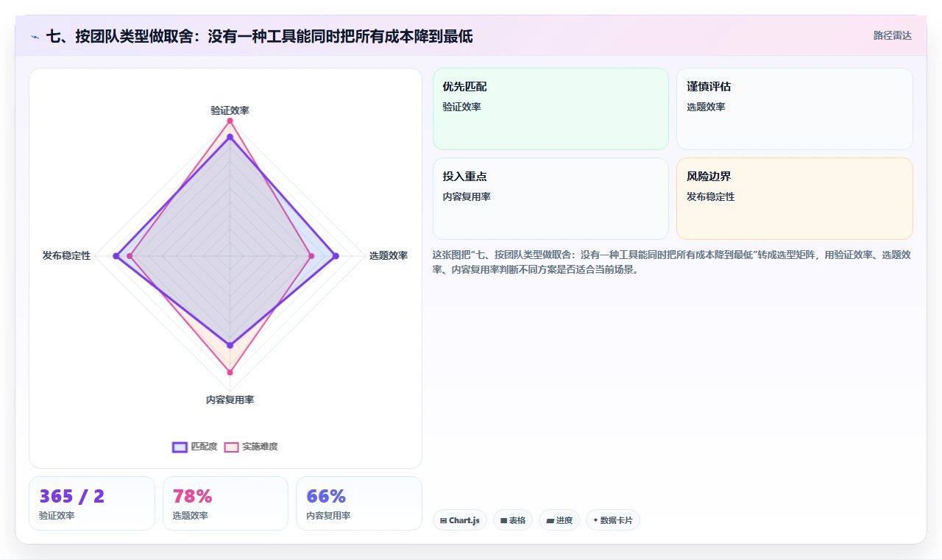942x560 pixels.
Task: Click the purple data point at 选题效率
Action: (x=336, y=256)
